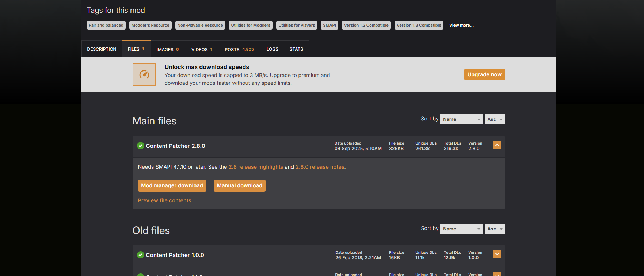Click the upload date 26 Feb 2018, 2:21AM
This screenshot has height=276, width=644.
[x=358, y=258]
